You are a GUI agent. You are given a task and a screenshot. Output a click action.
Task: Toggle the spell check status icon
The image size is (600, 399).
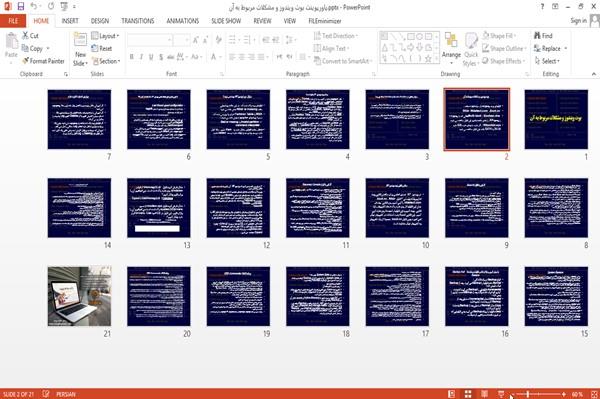(46, 394)
